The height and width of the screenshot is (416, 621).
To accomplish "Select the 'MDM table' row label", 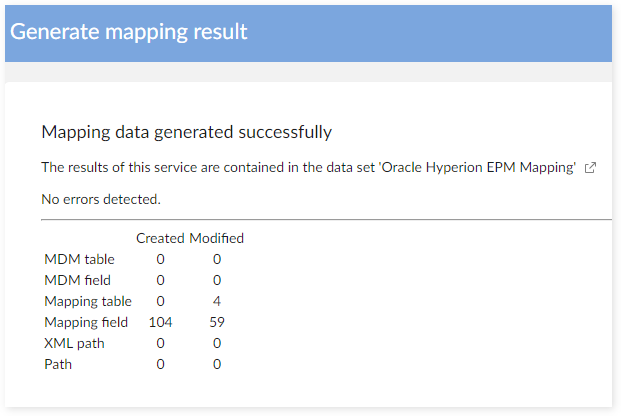I will click(x=79, y=259).
